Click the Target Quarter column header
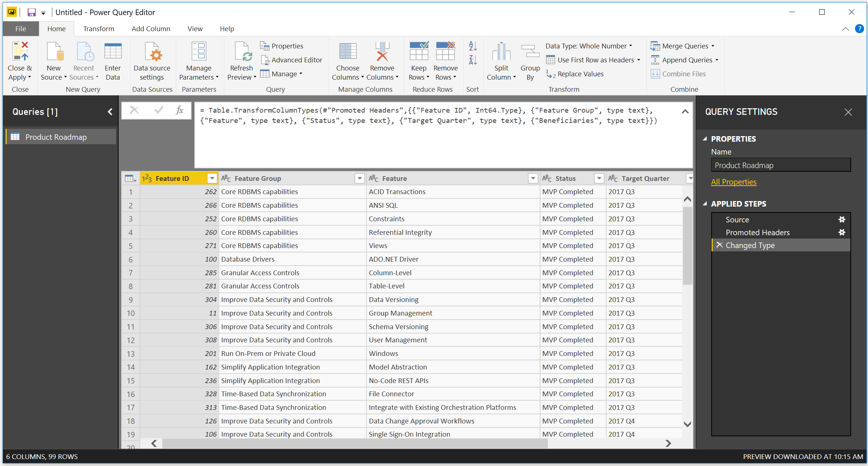Image resolution: width=868 pixels, height=466 pixels. pos(645,178)
